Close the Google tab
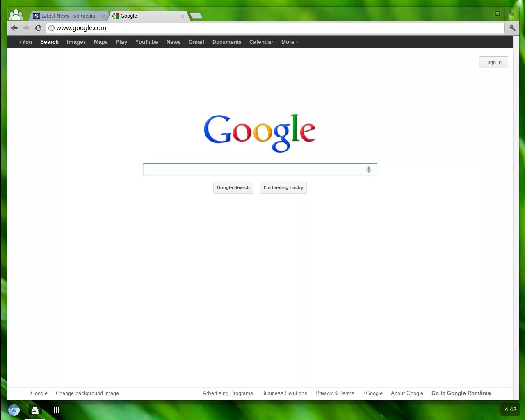 pyautogui.click(x=183, y=16)
